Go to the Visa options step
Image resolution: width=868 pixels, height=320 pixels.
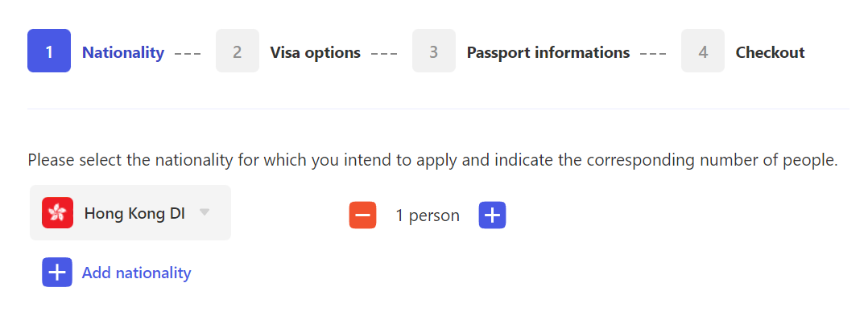pos(315,52)
